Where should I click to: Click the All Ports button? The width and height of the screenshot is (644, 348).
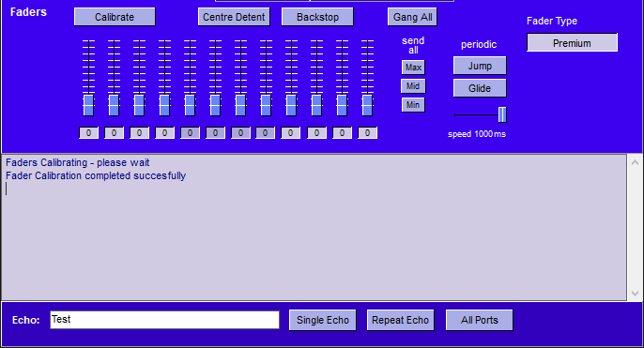(480, 320)
